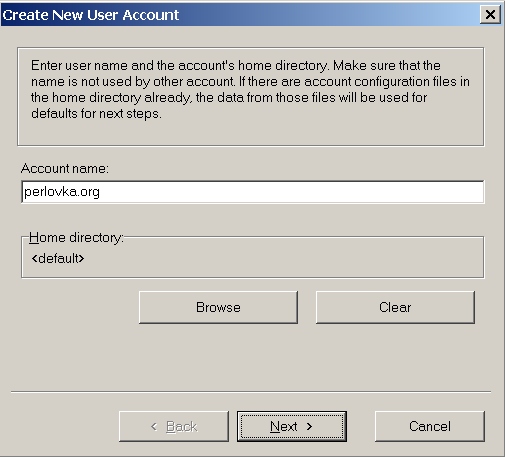Image resolution: width=505 pixels, height=457 pixels.
Task: Click the left arrow on Back button
Action: point(154,426)
